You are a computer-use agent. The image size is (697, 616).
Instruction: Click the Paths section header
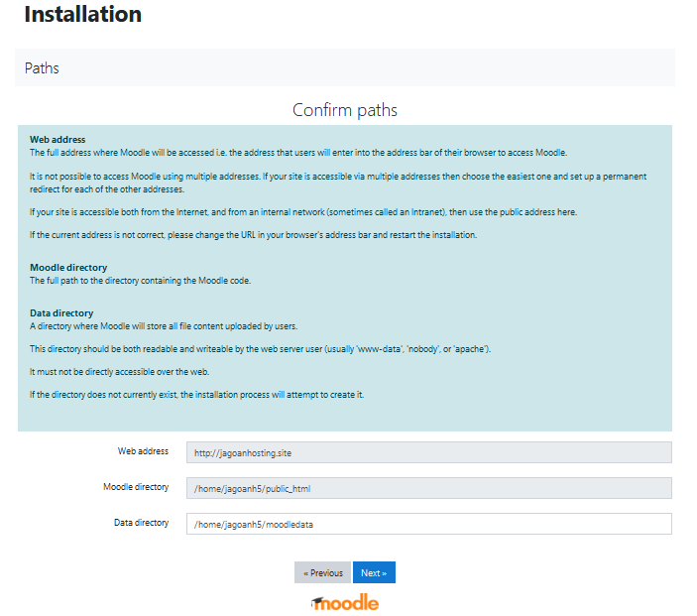pos(42,68)
